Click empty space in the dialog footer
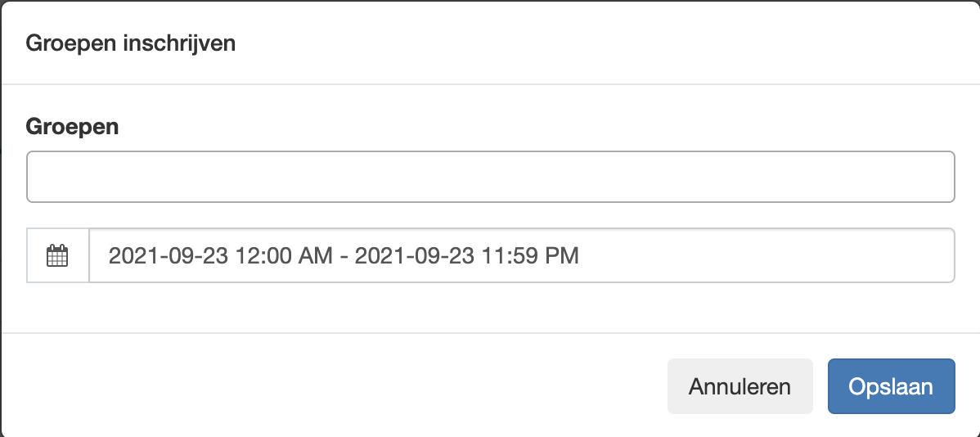This screenshot has height=437, width=980. click(x=331, y=385)
